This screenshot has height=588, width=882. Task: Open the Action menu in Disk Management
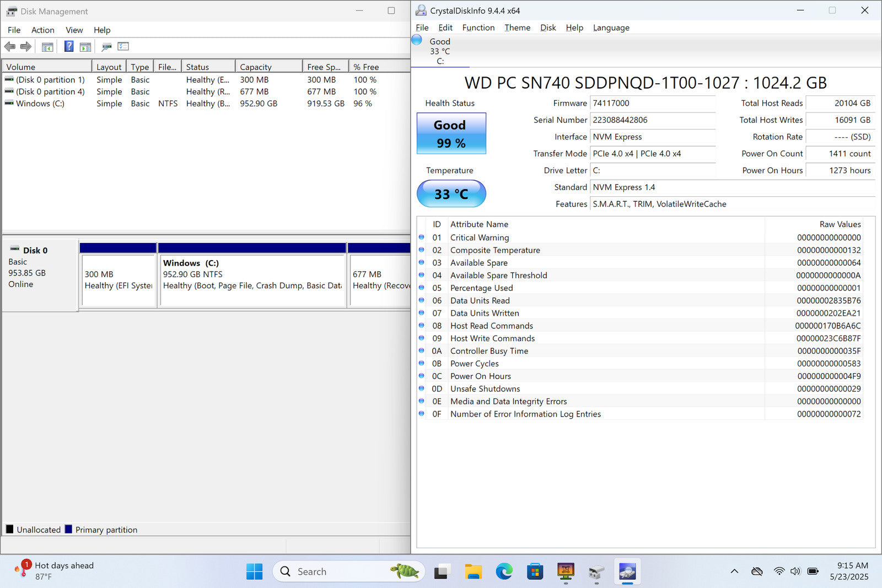[x=42, y=30]
